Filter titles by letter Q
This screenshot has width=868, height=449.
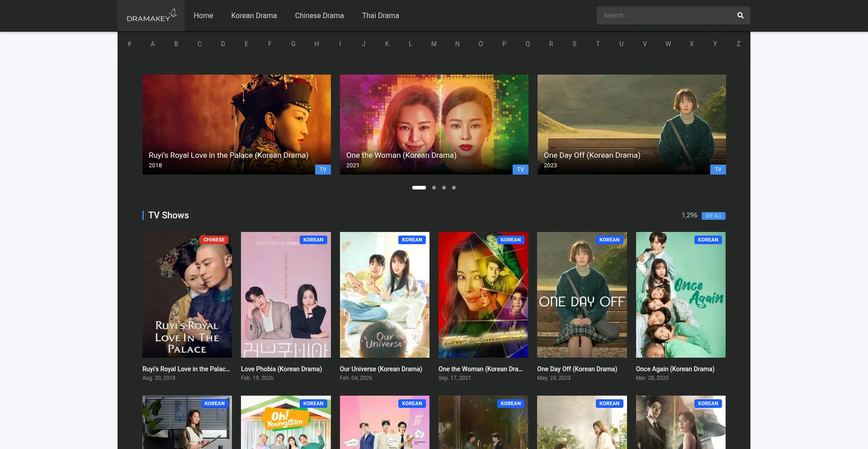pos(528,44)
